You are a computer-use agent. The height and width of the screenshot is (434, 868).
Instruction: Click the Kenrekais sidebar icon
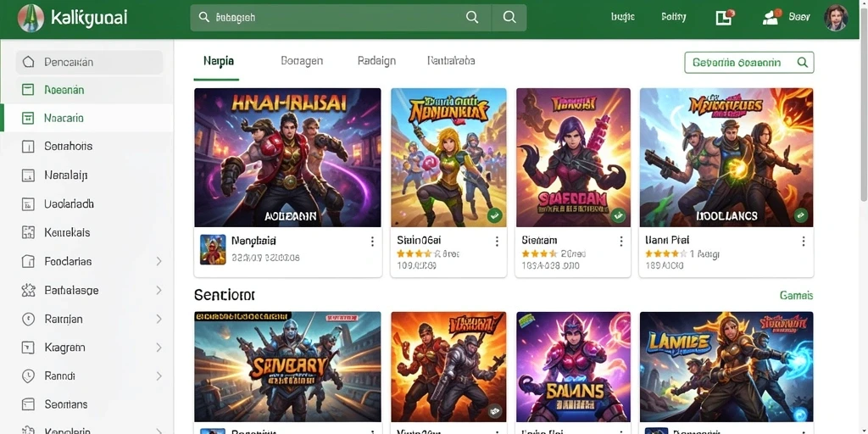[x=28, y=232]
